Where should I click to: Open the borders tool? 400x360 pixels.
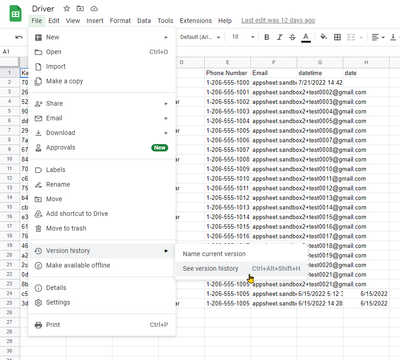pos(337,37)
